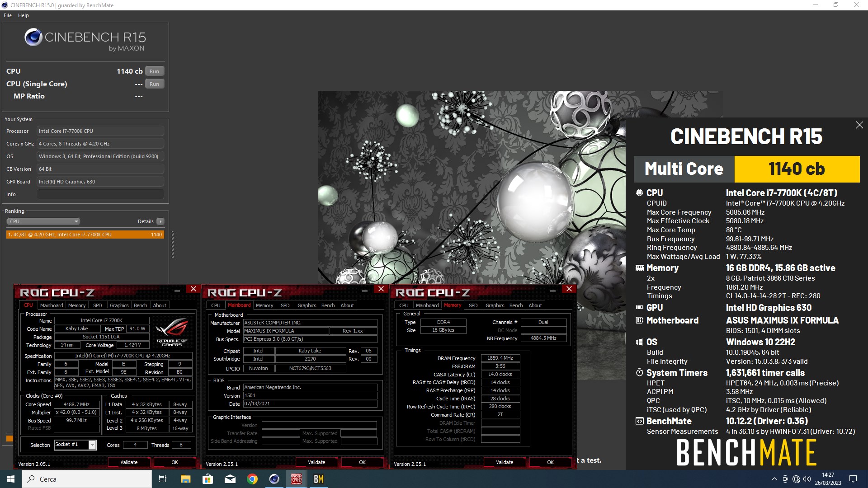868x488 pixels.
Task: Minimize the Cinebench main window
Action: pos(816,5)
